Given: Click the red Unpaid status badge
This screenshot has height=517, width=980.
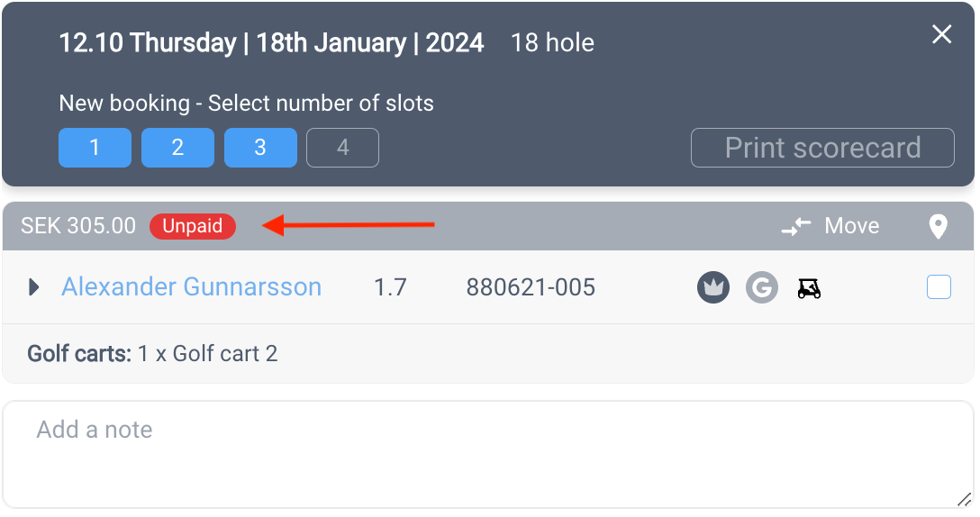Looking at the screenshot, I should (193, 226).
